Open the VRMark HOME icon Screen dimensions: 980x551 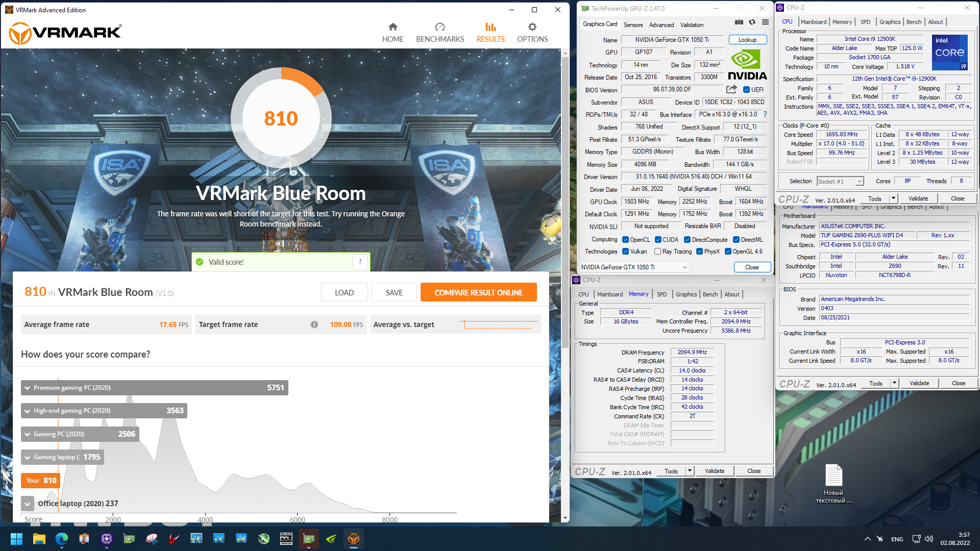click(393, 27)
